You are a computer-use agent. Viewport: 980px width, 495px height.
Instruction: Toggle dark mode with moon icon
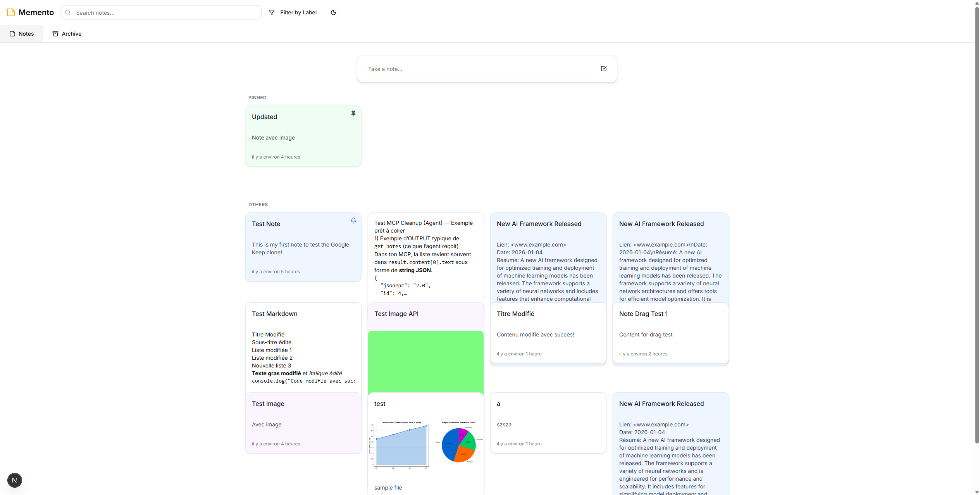click(333, 12)
